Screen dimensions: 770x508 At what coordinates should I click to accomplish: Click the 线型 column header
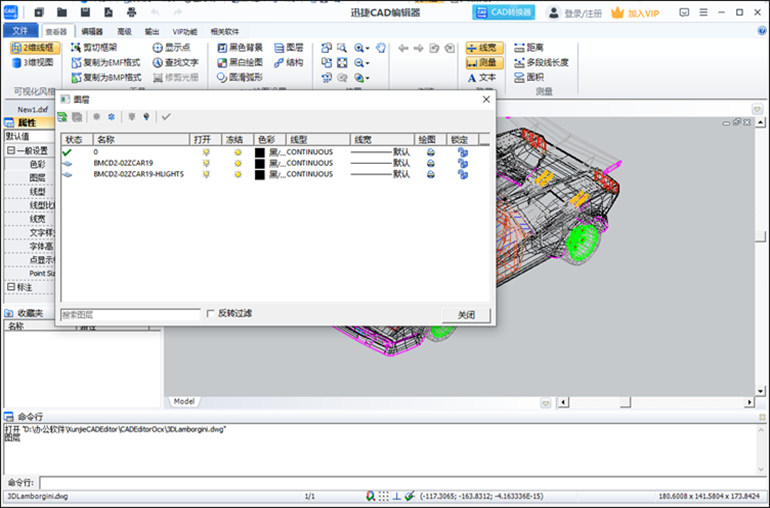(318, 140)
